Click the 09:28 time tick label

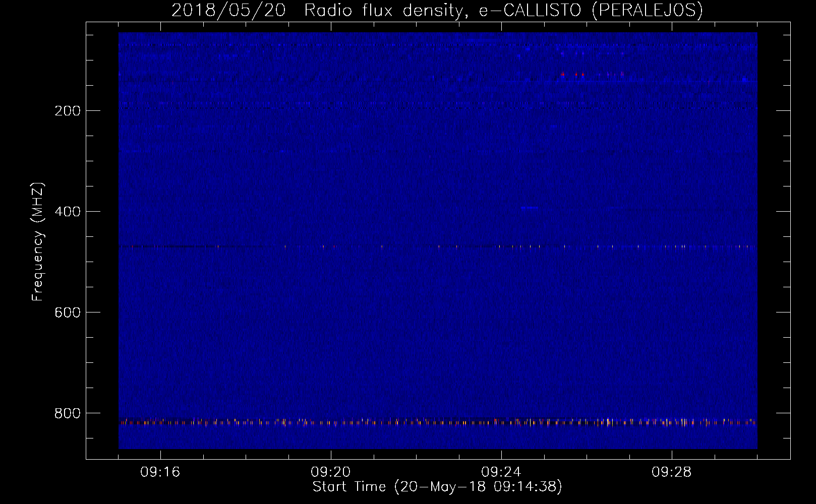pos(672,472)
